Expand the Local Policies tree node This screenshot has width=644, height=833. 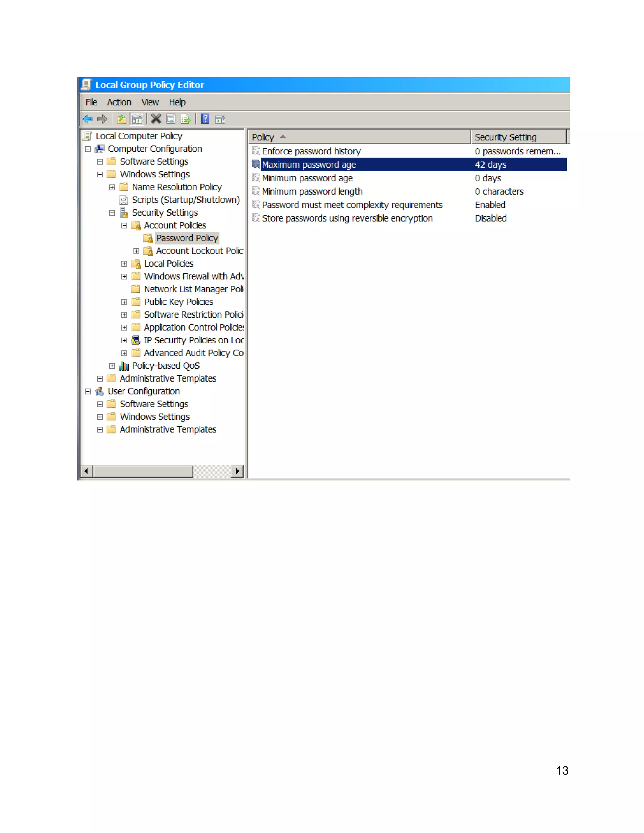(124, 264)
